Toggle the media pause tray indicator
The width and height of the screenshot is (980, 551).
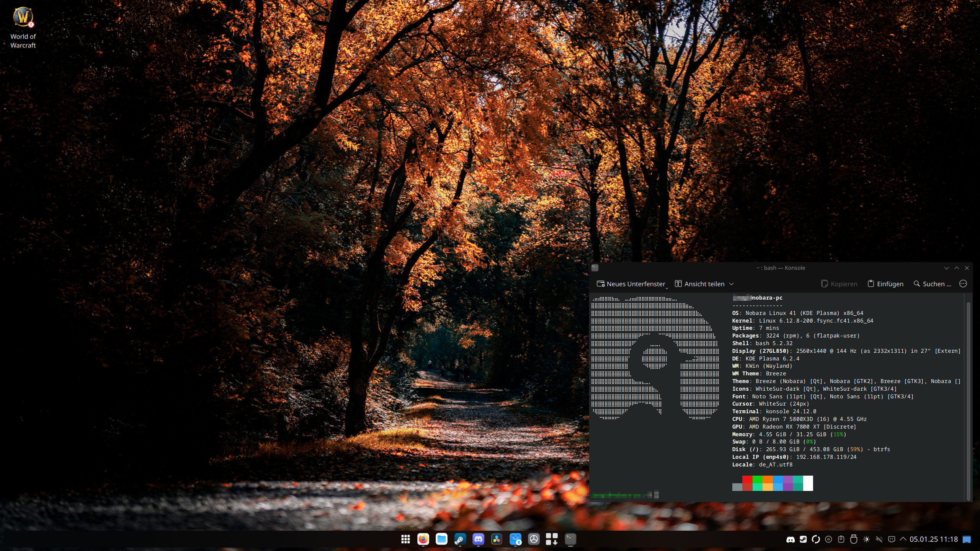pos(828,539)
